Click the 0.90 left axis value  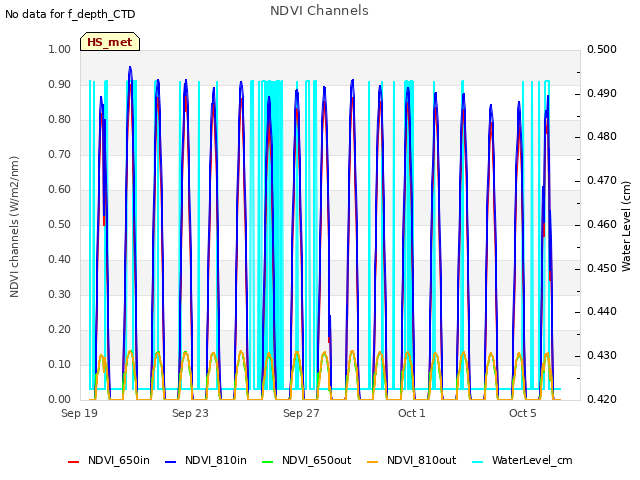60,84
